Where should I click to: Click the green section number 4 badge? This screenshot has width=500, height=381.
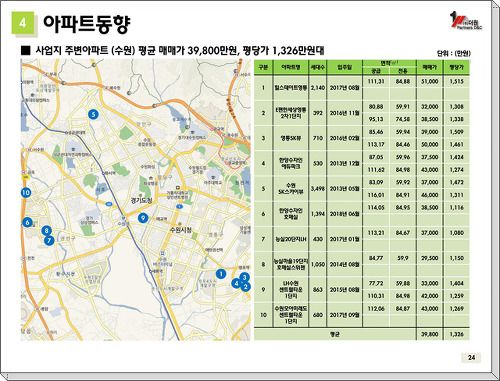tap(23, 23)
